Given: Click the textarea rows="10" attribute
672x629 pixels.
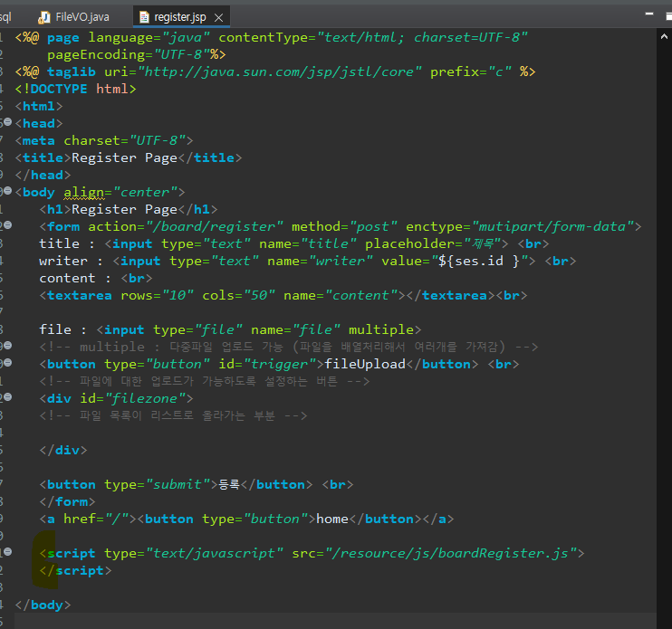Looking at the screenshot, I should pyautogui.click(x=158, y=295).
